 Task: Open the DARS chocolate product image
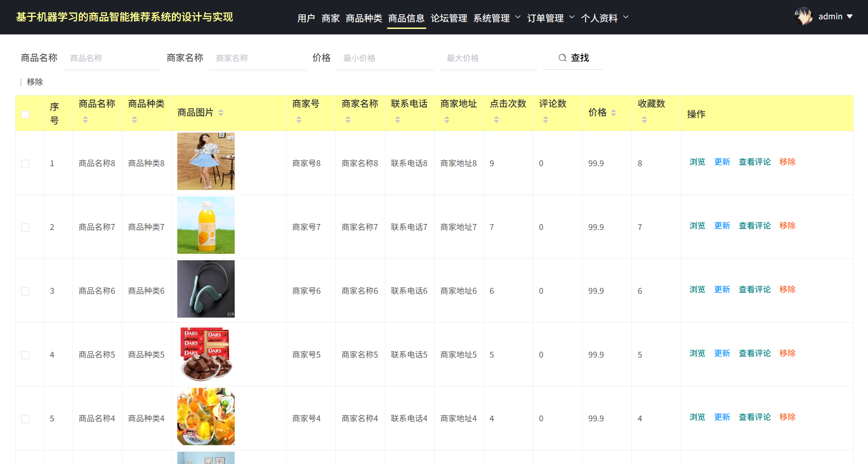coord(206,353)
